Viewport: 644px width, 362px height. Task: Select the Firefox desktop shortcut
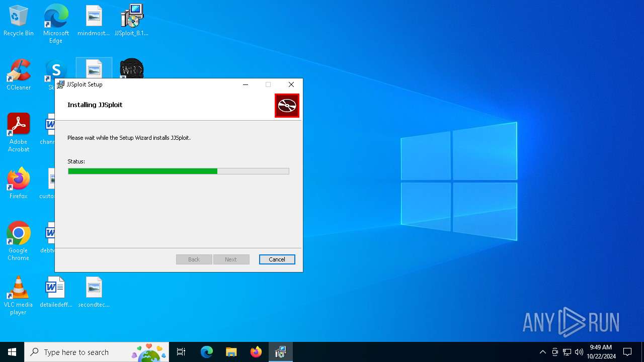(x=19, y=184)
